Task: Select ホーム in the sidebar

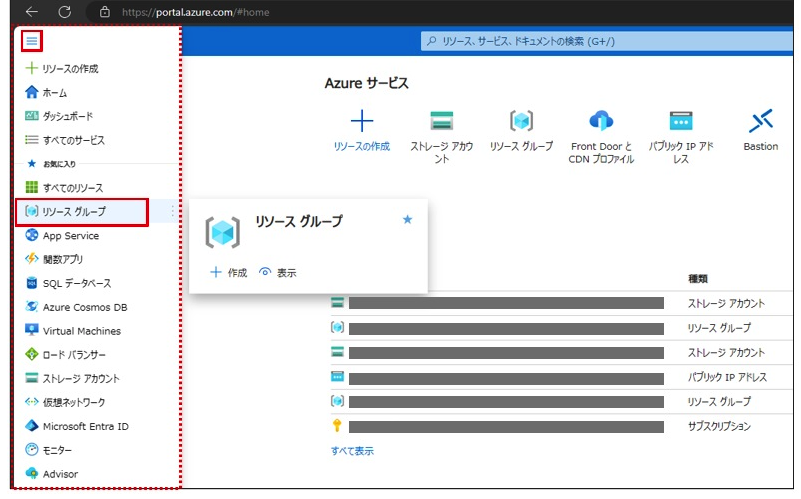Action: coord(55,93)
